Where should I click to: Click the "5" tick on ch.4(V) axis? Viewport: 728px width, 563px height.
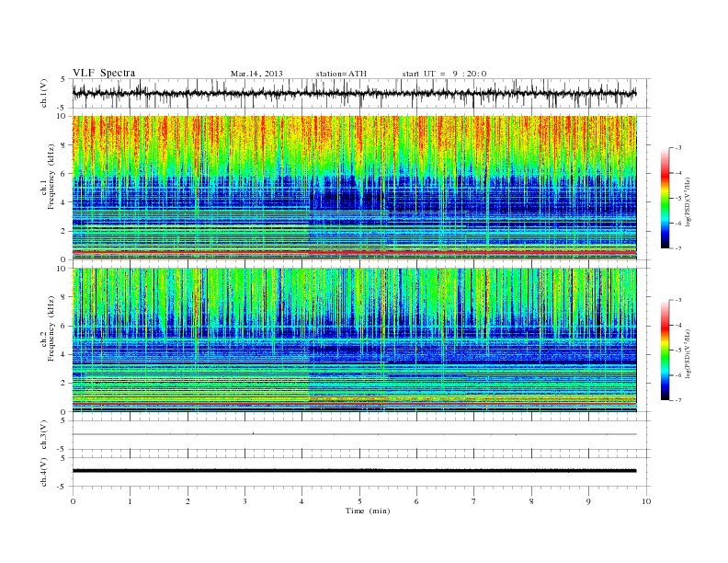(x=63, y=458)
